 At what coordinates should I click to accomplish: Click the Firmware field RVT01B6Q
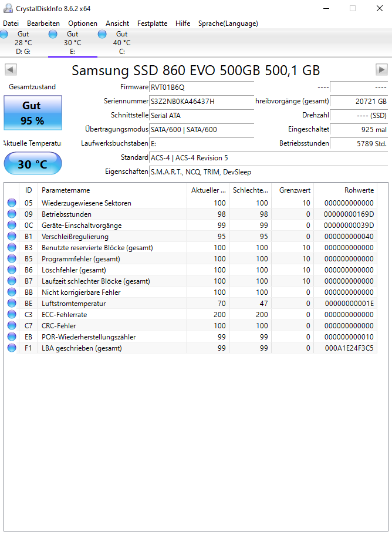(x=201, y=88)
